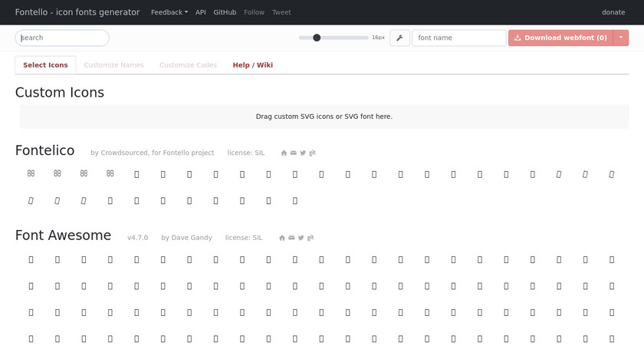The width and height of the screenshot is (644, 362).
Task: Switch to the Customize Names tab
Action: click(113, 65)
